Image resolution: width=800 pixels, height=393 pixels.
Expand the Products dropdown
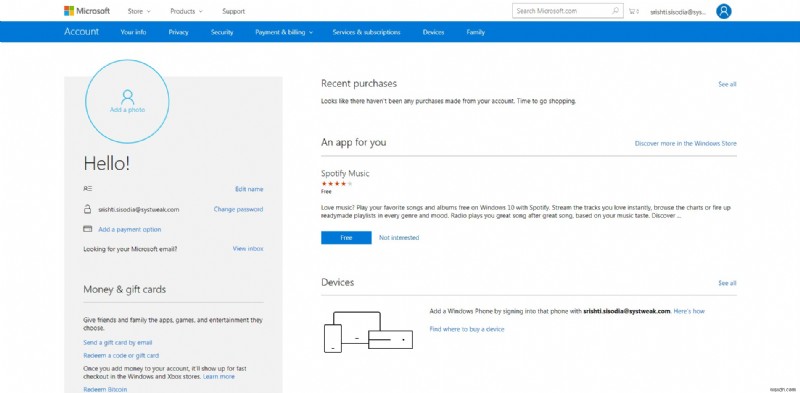(186, 11)
